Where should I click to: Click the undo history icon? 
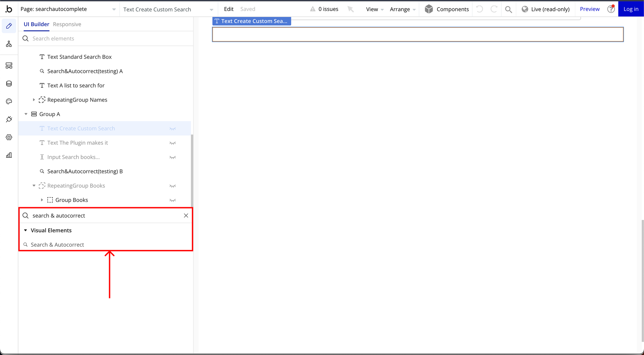[x=479, y=9]
